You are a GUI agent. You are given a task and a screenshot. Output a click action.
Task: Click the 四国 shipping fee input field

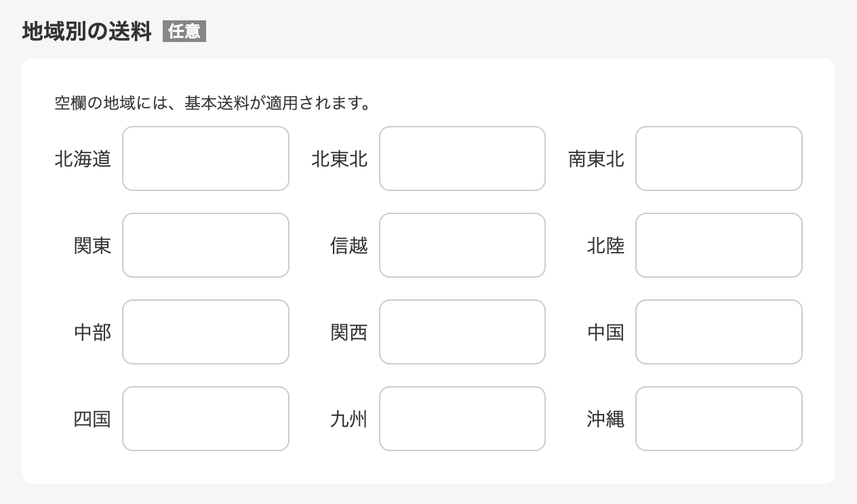205,419
